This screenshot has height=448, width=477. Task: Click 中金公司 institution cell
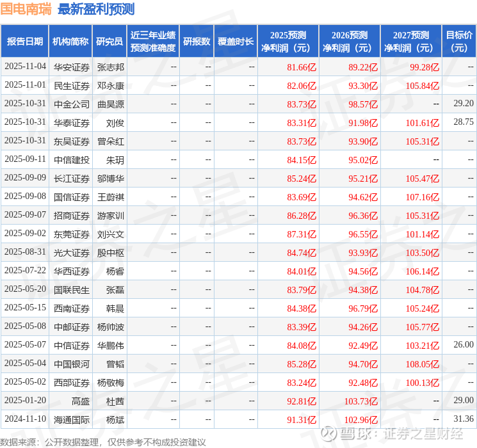[72, 104]
